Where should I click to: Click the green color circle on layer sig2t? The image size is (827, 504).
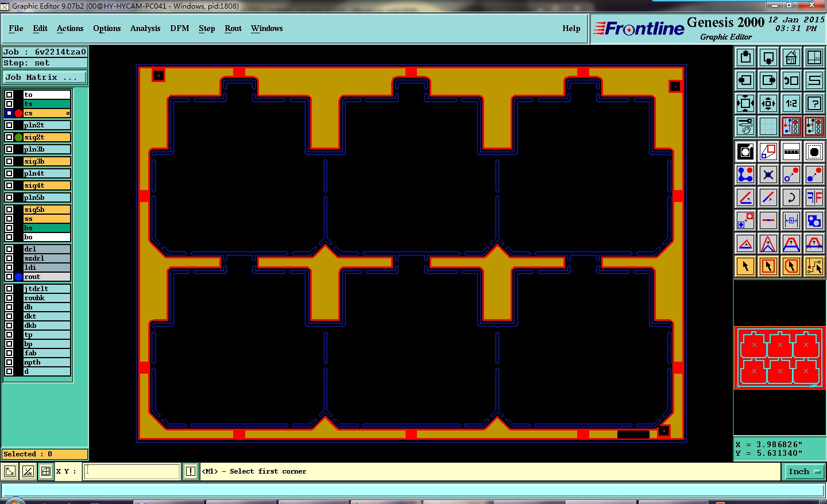tap(18, 137)
